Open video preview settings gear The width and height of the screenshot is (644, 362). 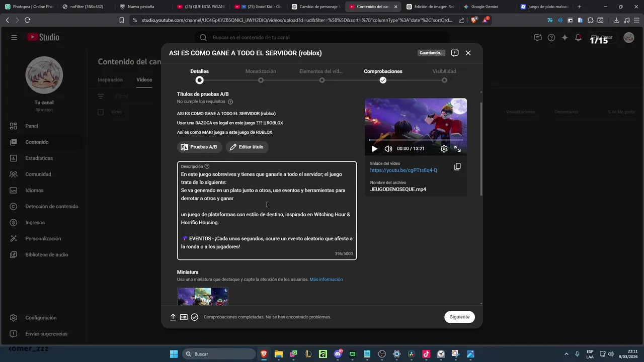pos(444,149)
